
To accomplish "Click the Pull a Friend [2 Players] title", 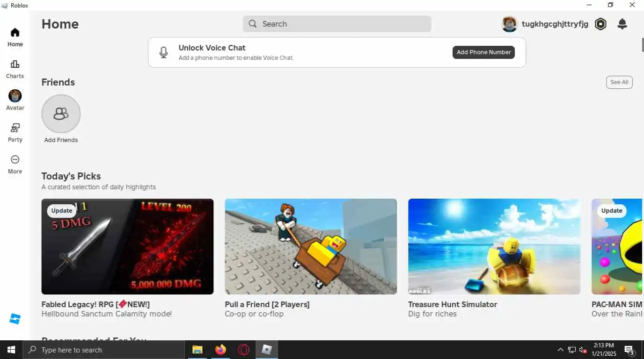I will (x=267, y=304).
